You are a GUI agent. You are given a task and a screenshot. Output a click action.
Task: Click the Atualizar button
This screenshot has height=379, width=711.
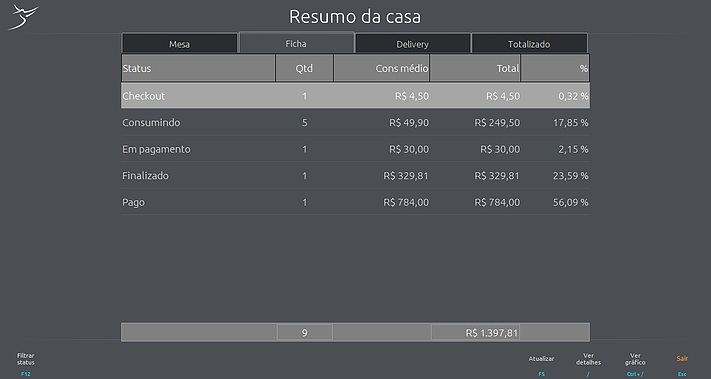[541, 364]
